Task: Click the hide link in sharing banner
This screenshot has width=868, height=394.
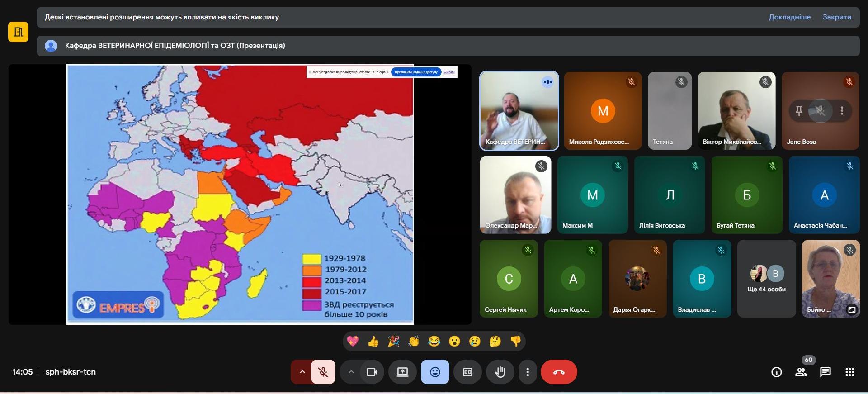Action: tap(449, 72)
